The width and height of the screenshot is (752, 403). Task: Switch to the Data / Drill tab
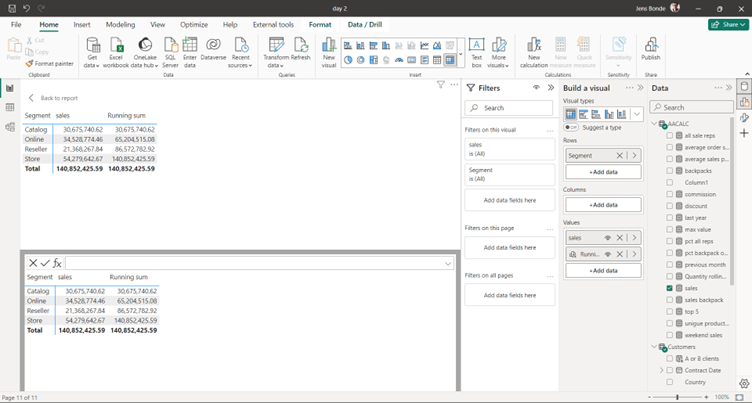(364, 24)
